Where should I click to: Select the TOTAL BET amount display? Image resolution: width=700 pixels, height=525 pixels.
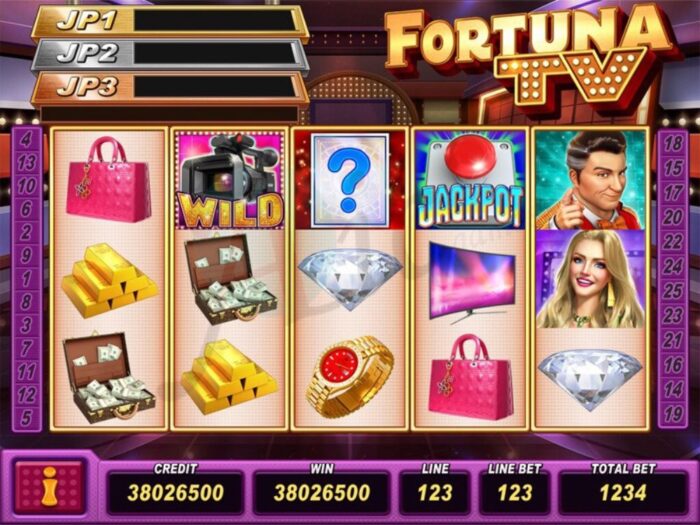pyautogui.click(x=623, y=493)
